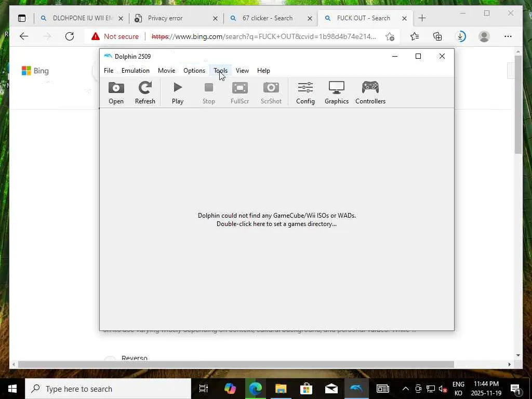Click the Not secure warning indicator
Screen dimensions: 532x399
[115, 36]
